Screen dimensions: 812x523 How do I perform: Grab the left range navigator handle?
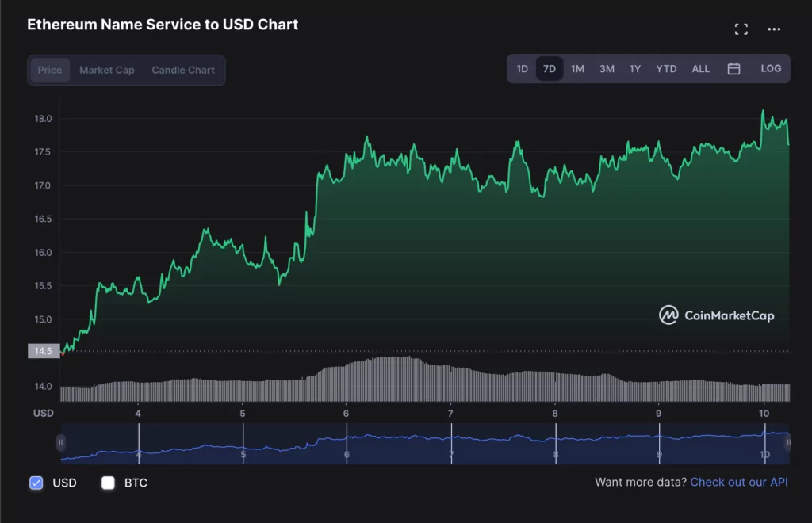60,442
